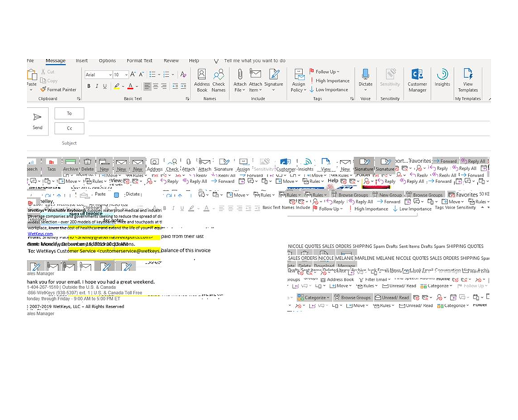This screenshot has height=420, width=518.
Task: Click the Increase Indent icon
Action: point(183,86)
